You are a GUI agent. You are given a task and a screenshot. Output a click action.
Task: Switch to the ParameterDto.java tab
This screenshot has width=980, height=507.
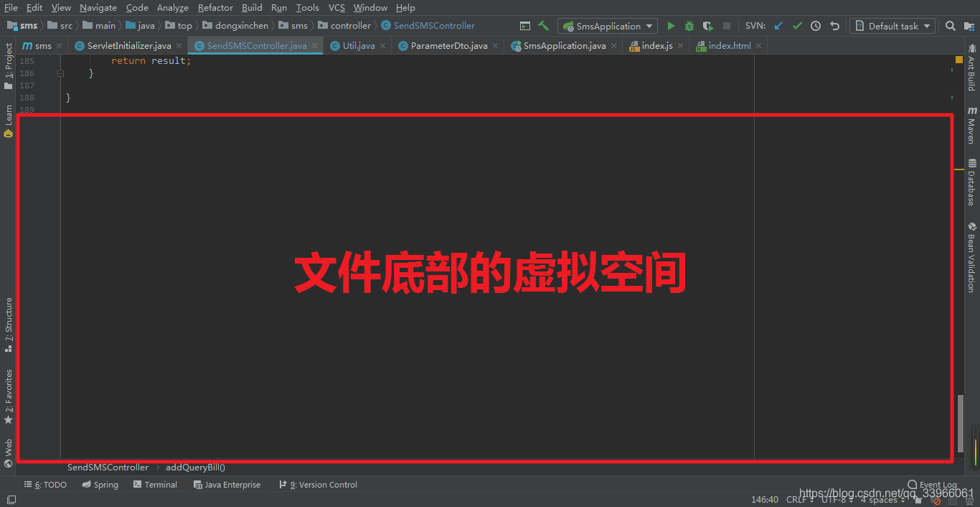tap(449, 45)
